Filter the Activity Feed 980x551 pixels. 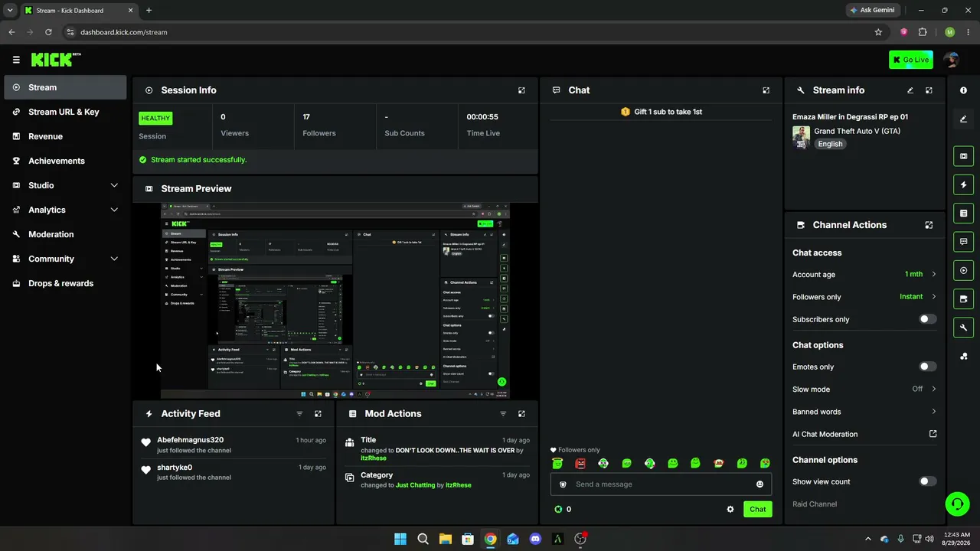click(299, 414)
